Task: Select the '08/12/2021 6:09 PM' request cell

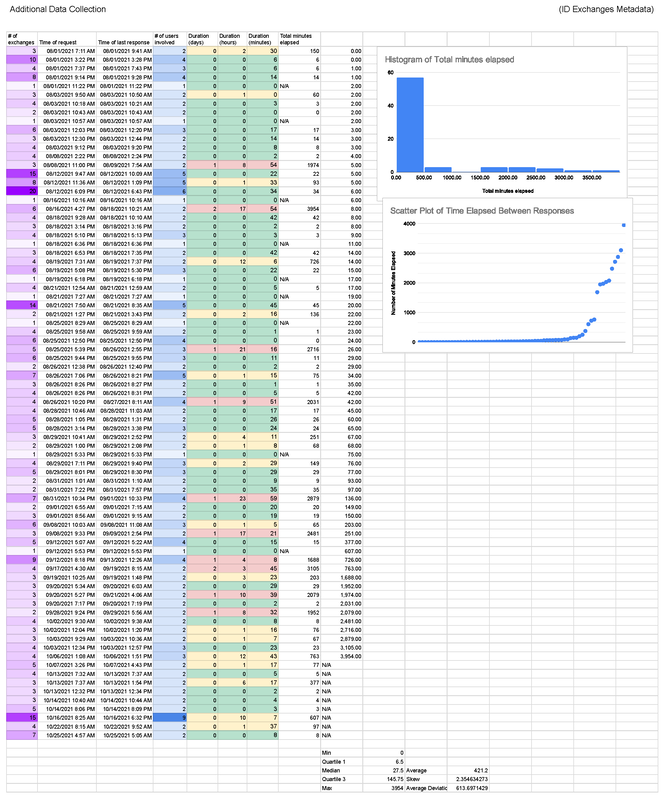Action: 67,191
